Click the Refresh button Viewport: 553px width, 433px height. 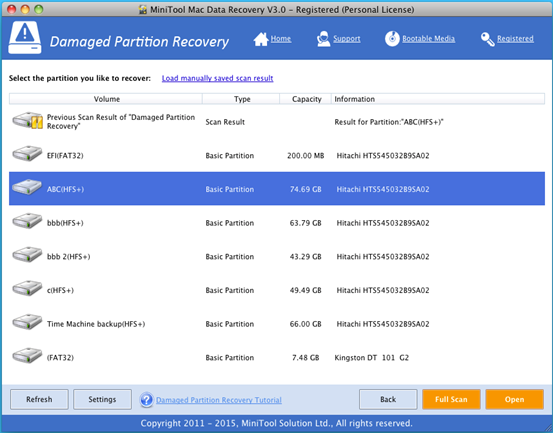point(39,400)
